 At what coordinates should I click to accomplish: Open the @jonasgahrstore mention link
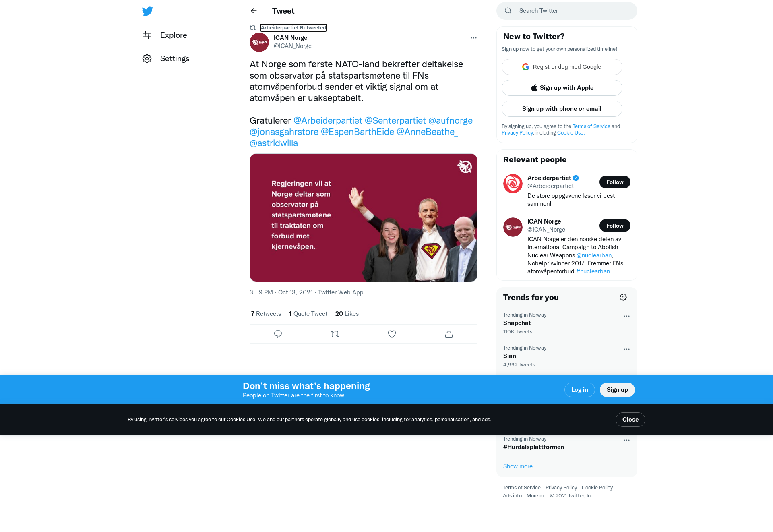pos(284,132)
